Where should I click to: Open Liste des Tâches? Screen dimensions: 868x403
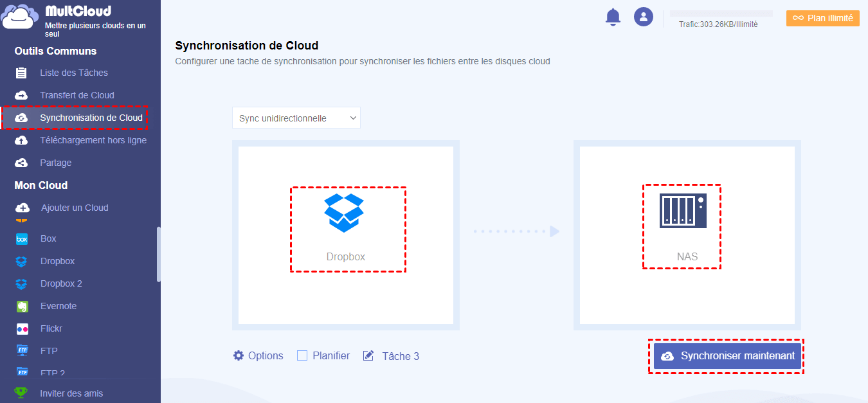74,73
